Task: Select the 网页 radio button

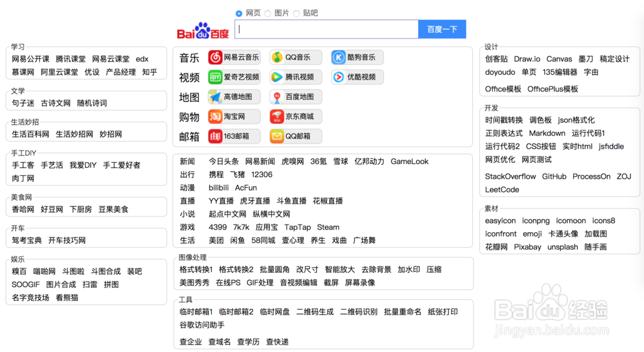Action: [239, 14]
